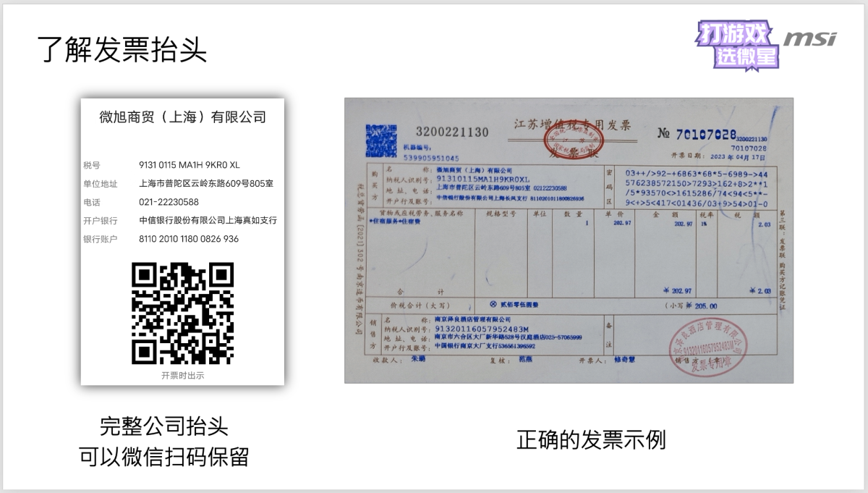Click the MSI logo in the corner

point(810,39)
